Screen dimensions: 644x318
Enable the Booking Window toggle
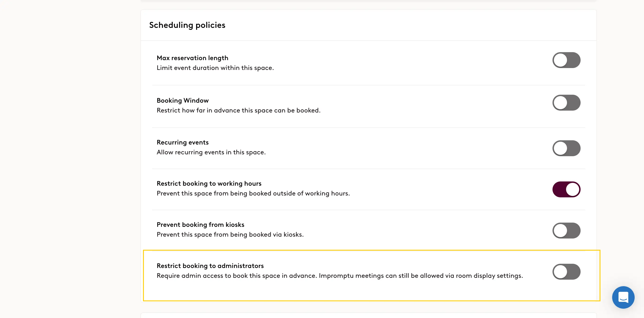567,102
